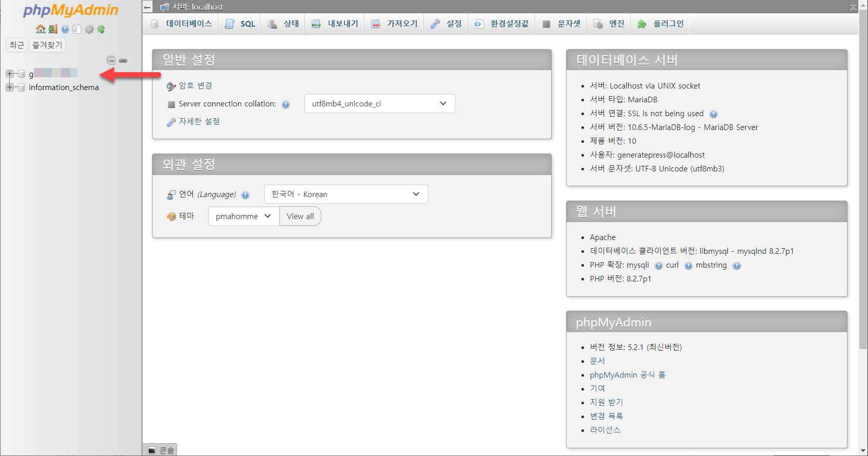Click help icon next to mysqli
The height and width of the screenshot is (456, 868).
click(659, 266)
